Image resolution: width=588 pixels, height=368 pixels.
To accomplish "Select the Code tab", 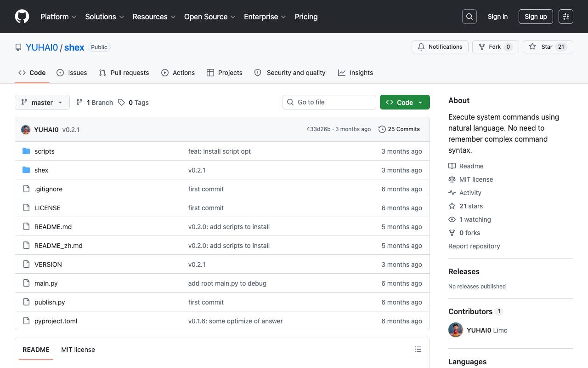I will click(x=32, y=73).
